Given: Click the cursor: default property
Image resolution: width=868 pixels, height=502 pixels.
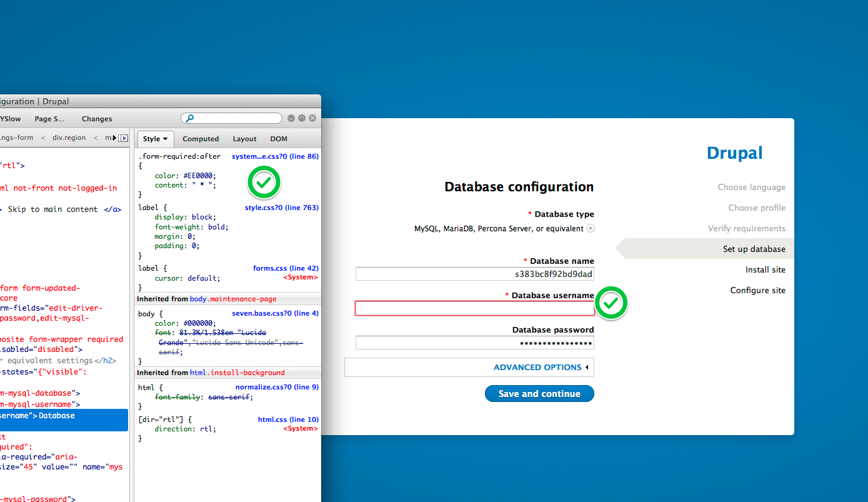Looking at the screenshot, I should click(x=187, y=278).
